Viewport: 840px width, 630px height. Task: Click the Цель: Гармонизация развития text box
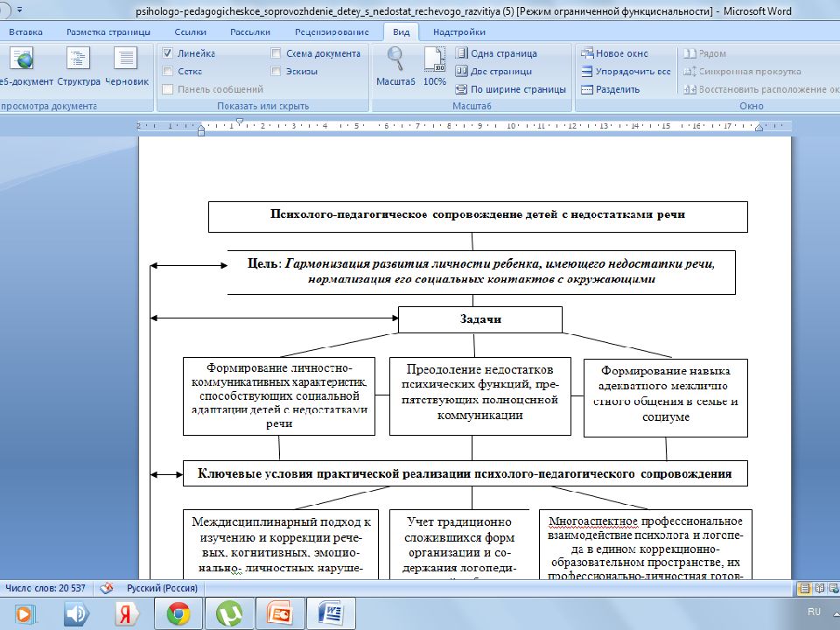click(481, 272)
